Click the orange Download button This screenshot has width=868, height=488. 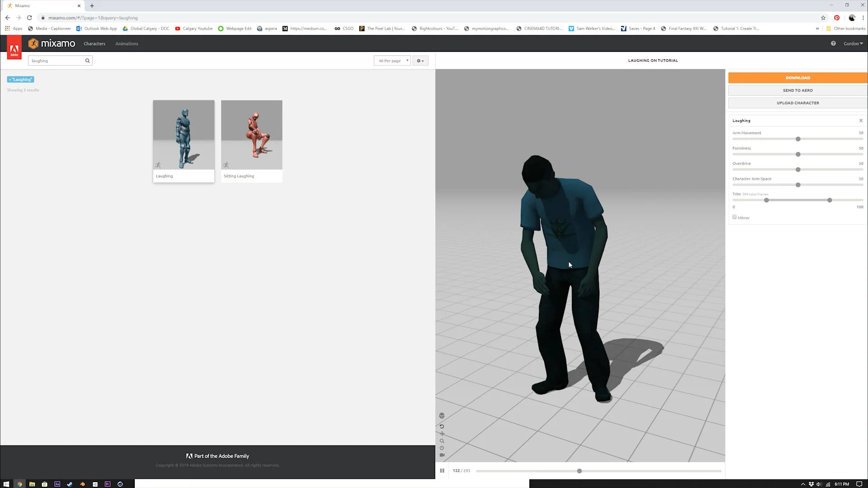[797, 78]
